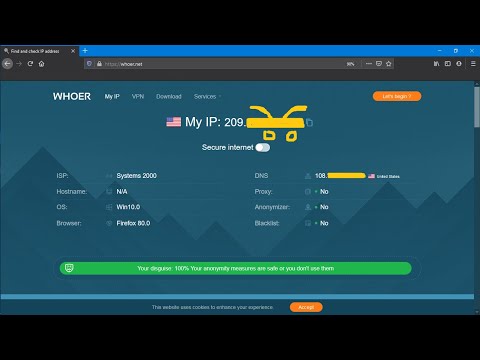
Task: Minimize the Firefox window
Action: pyautogui.click(x=440, y=51)
